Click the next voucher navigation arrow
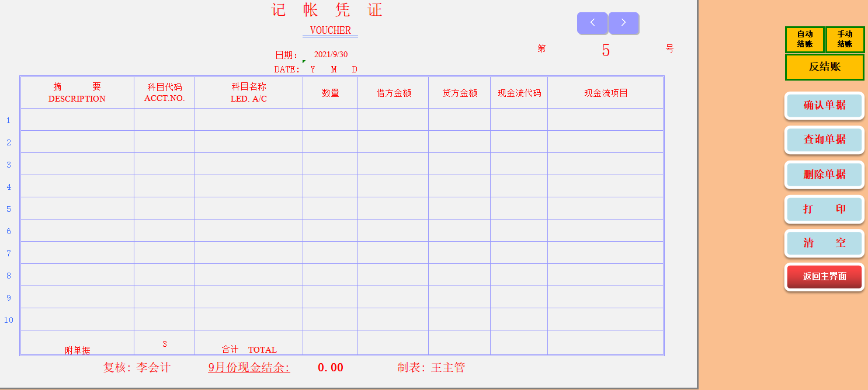 click(x=624, y=23)
